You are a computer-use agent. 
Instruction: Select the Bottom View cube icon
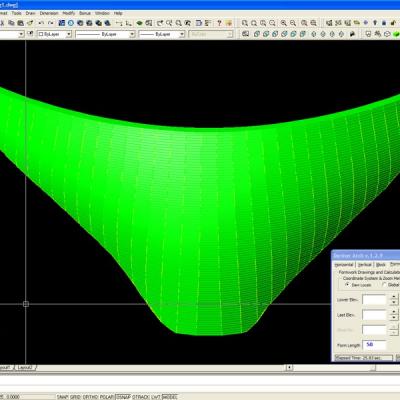point(266,34)
